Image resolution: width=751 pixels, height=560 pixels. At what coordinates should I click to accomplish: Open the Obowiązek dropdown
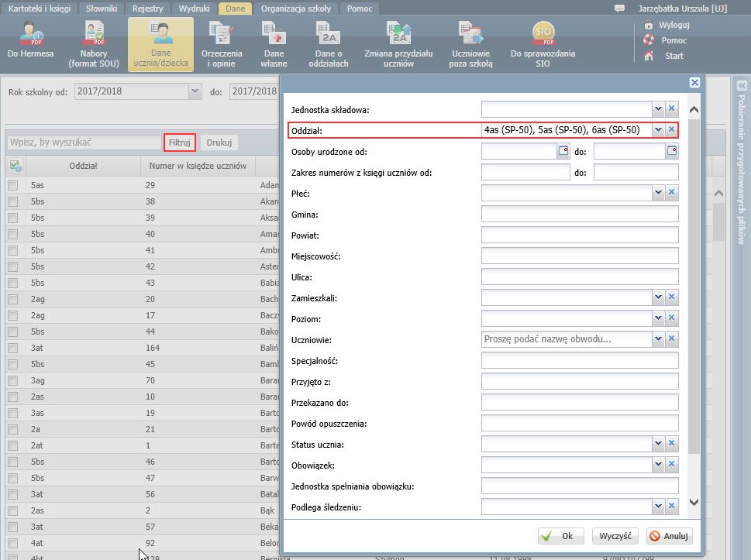click(658, 464)
